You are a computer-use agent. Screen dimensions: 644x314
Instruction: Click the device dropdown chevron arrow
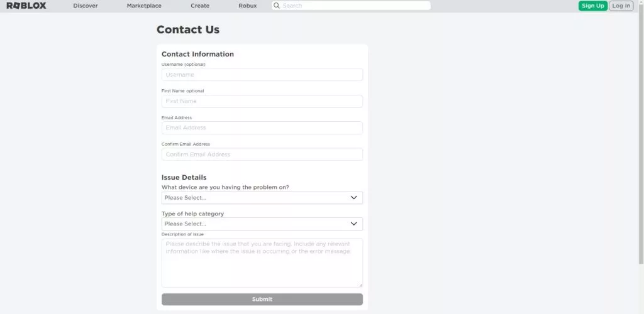(x=354, y=198)
